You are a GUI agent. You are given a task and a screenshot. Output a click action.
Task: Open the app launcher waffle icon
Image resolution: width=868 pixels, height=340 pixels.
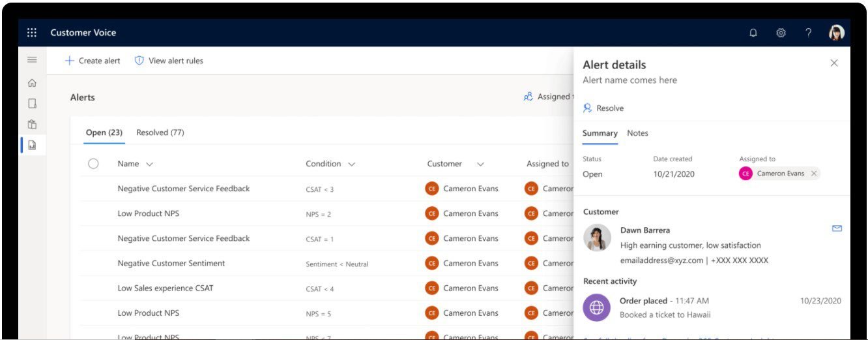[x=32, y=33]
